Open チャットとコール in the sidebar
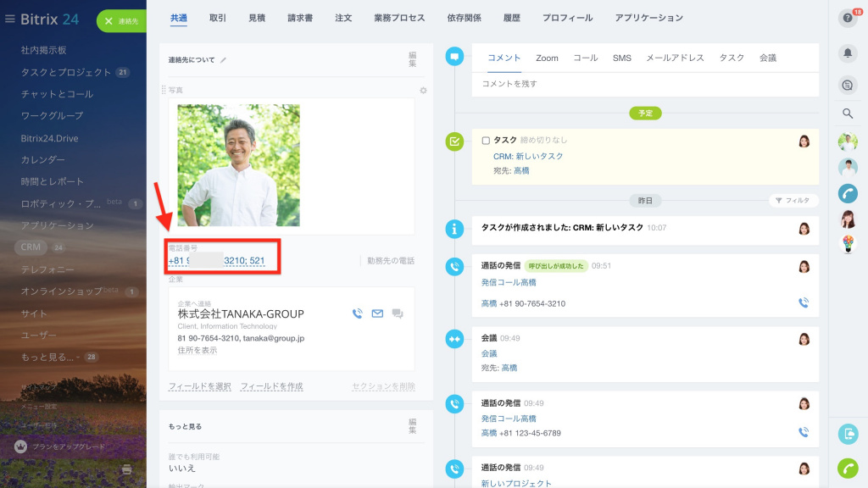Image resolution: width=868 pixels, height=488 pixels. pos(57,94)
